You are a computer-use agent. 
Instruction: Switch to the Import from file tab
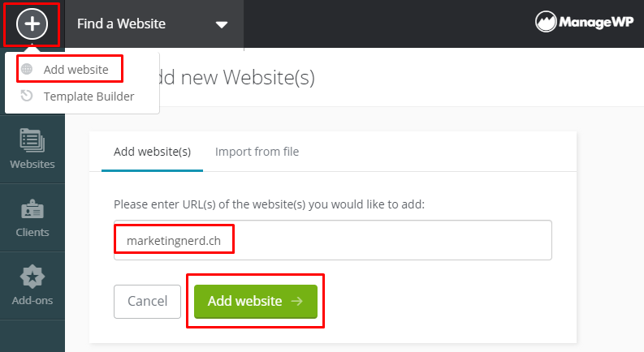(257, 152)
